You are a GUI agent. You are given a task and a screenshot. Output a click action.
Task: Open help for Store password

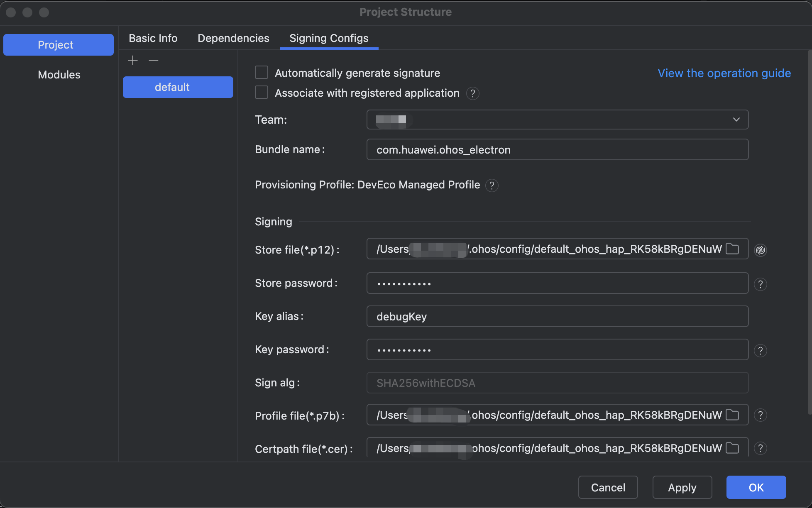tap(760, 284)
